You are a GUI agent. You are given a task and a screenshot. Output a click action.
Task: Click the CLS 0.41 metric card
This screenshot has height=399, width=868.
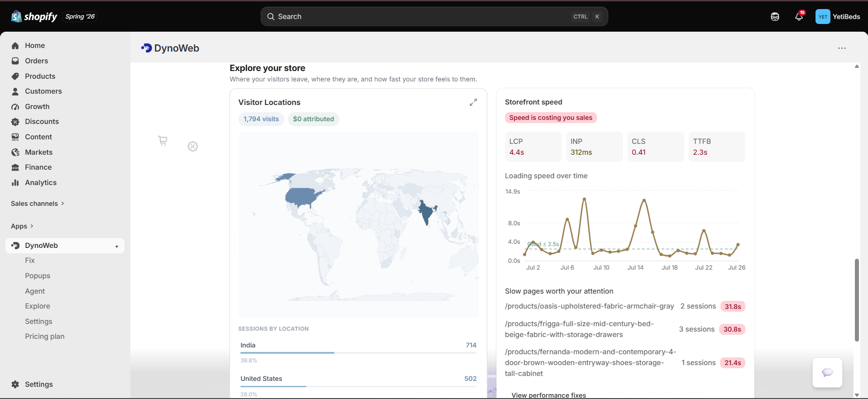click(656, 147)
